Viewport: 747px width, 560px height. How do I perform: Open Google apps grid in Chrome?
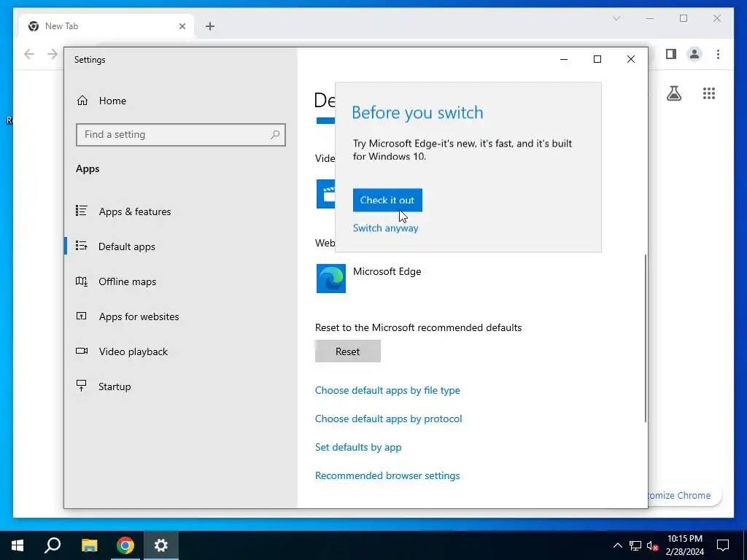click(709, 93)
